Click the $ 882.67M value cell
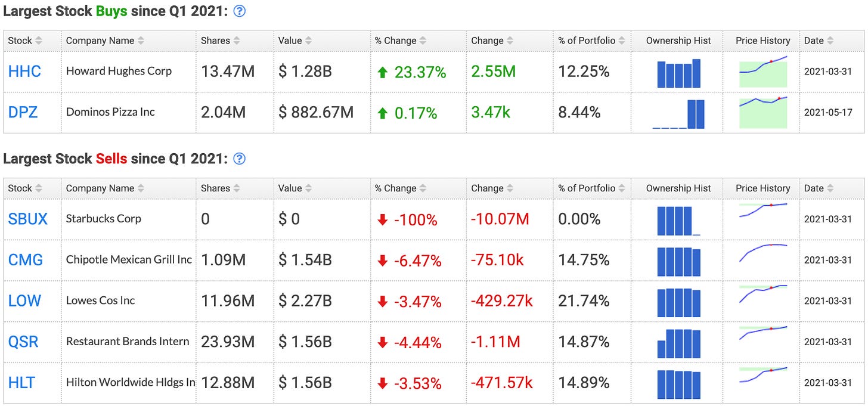Image resolution: width=868 pixels, height=406 pixels. coord(321,112)
